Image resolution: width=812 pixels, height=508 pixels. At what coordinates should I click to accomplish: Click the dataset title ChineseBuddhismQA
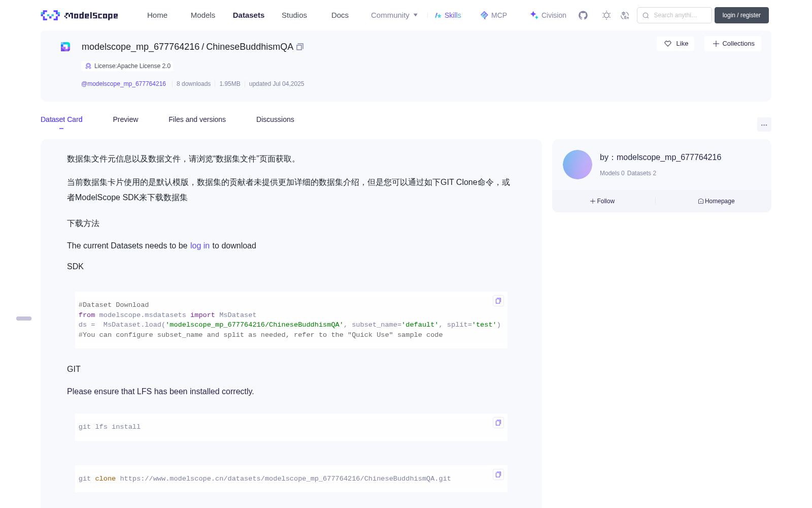(250, 47)
